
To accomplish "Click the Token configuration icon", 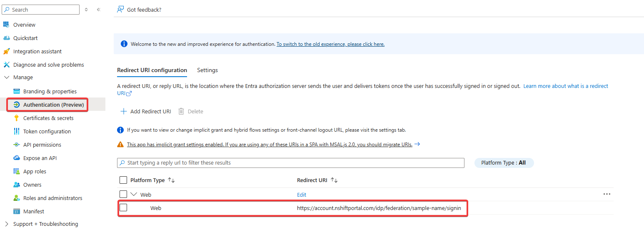I will (17, 131).
